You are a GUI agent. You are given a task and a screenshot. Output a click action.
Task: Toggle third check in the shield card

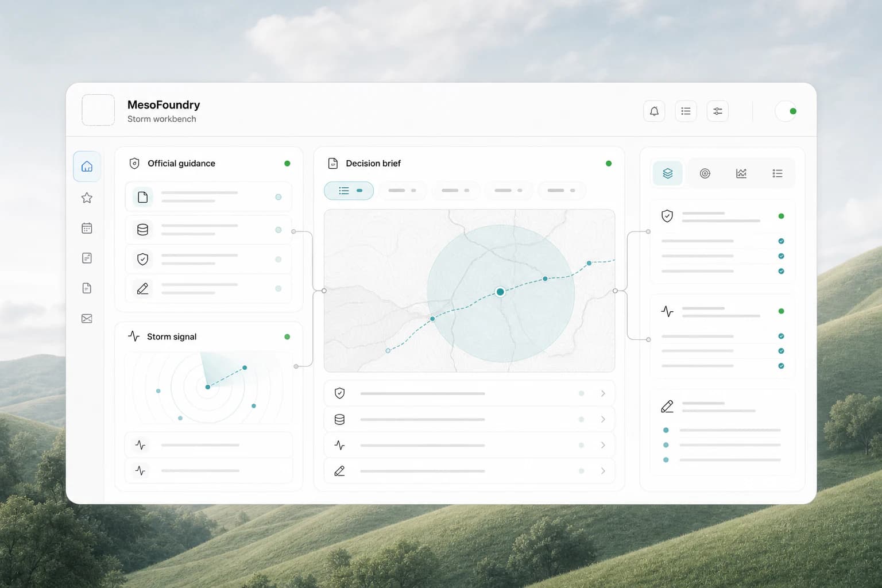[x=781, y=271]
